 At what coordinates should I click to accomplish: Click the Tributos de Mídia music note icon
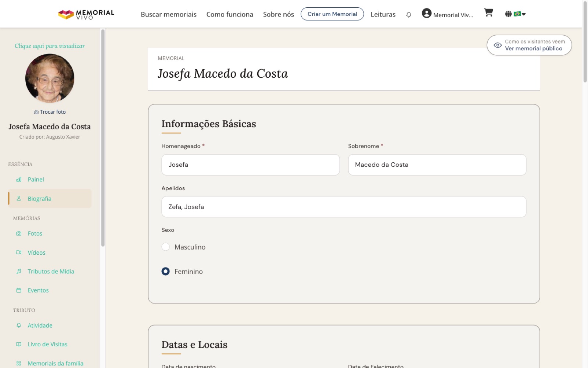[x=19, y=271]
